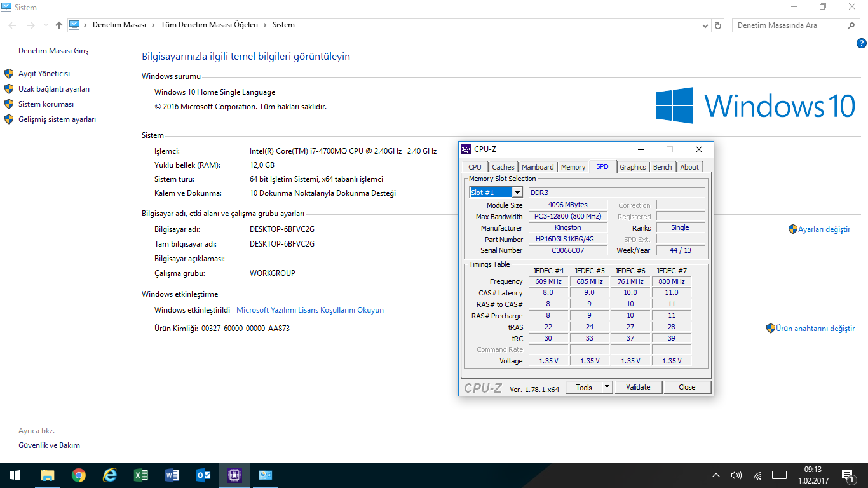Select Tüm Denetim Masası Öğeleri breadcrumb

210,25
